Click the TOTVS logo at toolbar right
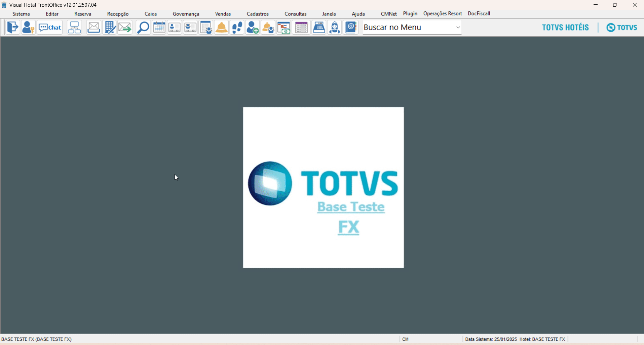The width and height of the screenshot is (644, 345). pos(622,27)
